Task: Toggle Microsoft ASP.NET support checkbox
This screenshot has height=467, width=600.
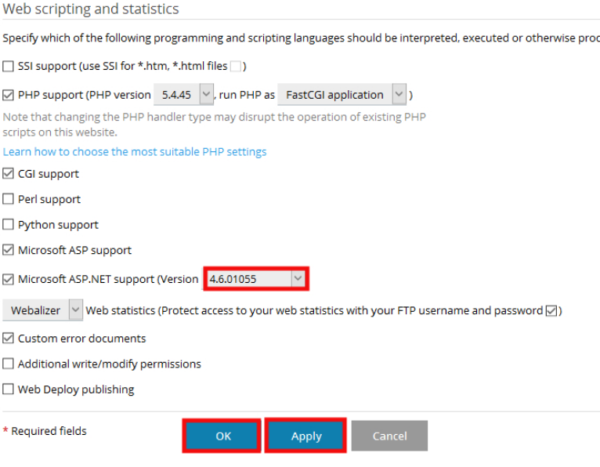Action: [8, 279]
